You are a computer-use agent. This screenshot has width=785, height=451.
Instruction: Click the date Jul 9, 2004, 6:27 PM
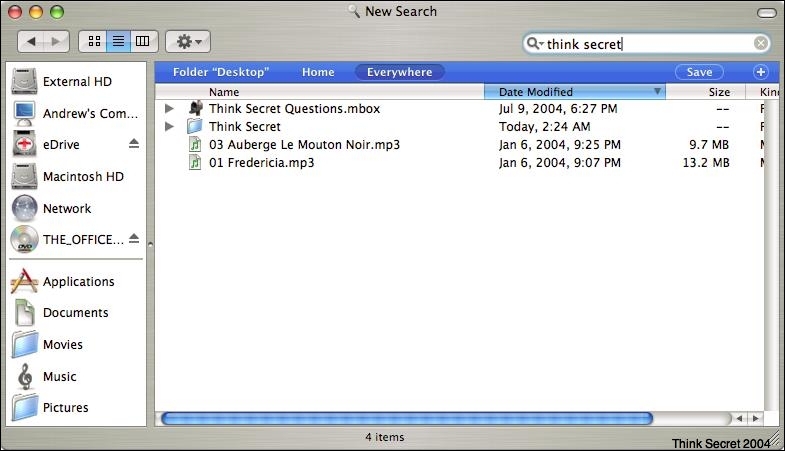click(x=558, y=109)
